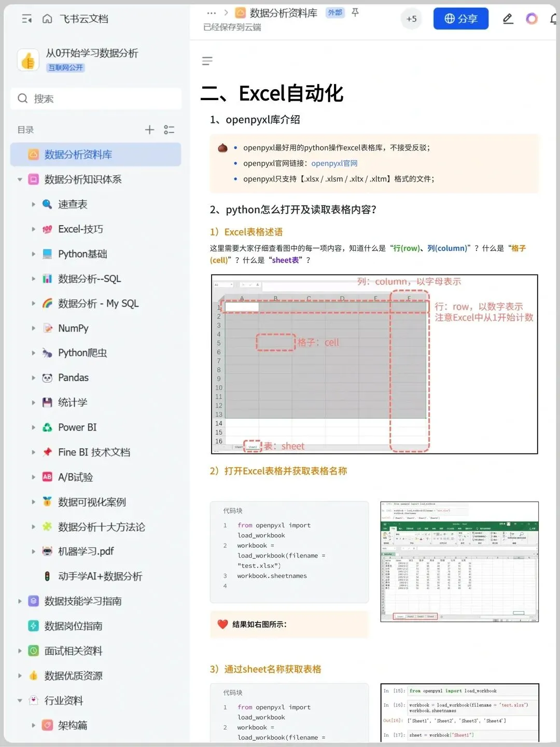
Task: Click the Python基础 computer icon
Action: tap(47, 254)
